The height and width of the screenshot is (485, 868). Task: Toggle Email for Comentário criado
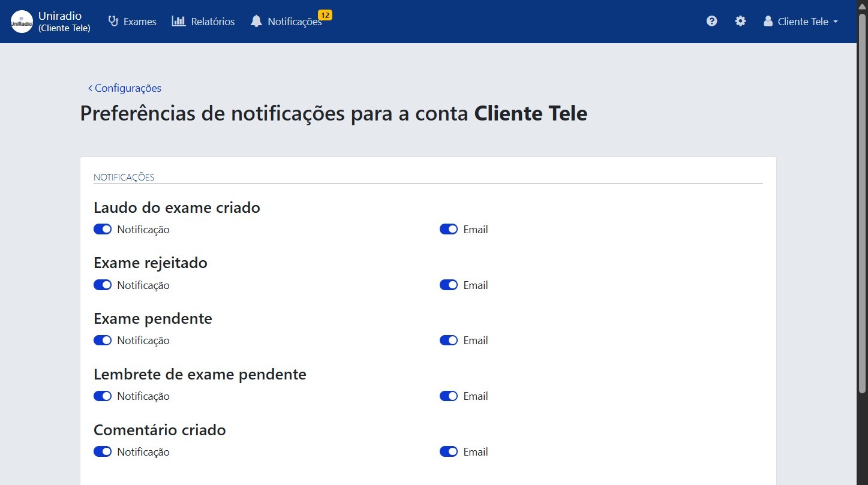pyautogui.click(x=448, y=451)
